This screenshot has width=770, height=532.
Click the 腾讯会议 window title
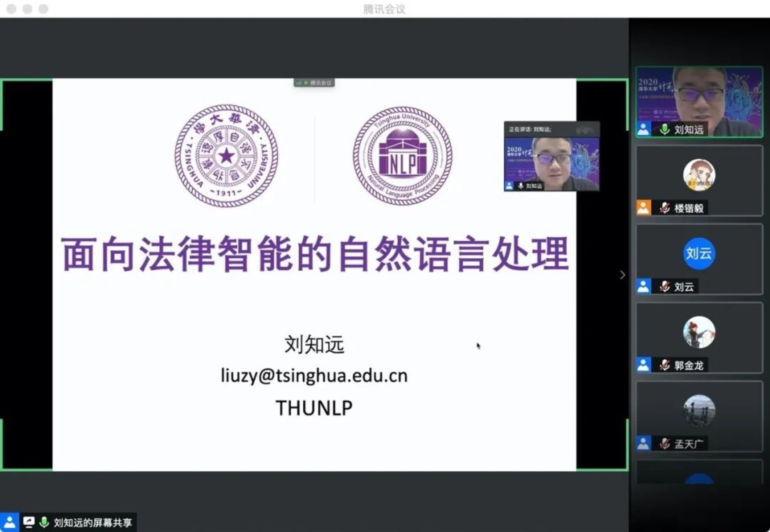pyautogui.click(x=384, y=9)
